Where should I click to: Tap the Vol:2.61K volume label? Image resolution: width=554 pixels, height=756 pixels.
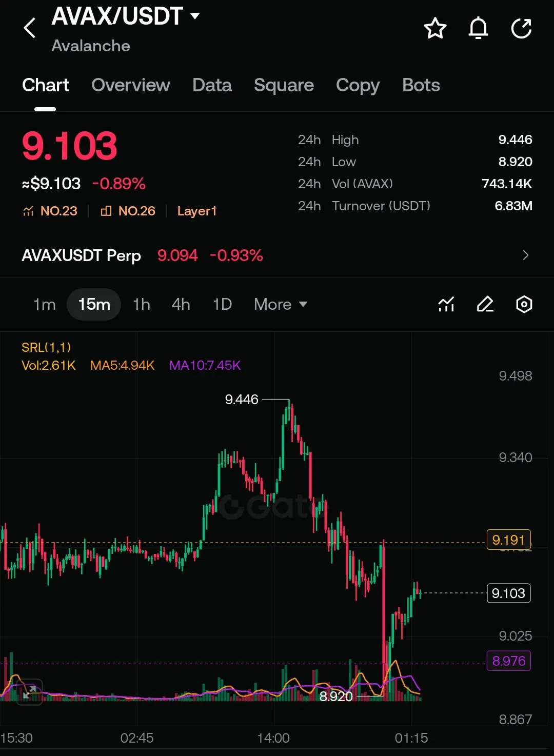[49, 365]
